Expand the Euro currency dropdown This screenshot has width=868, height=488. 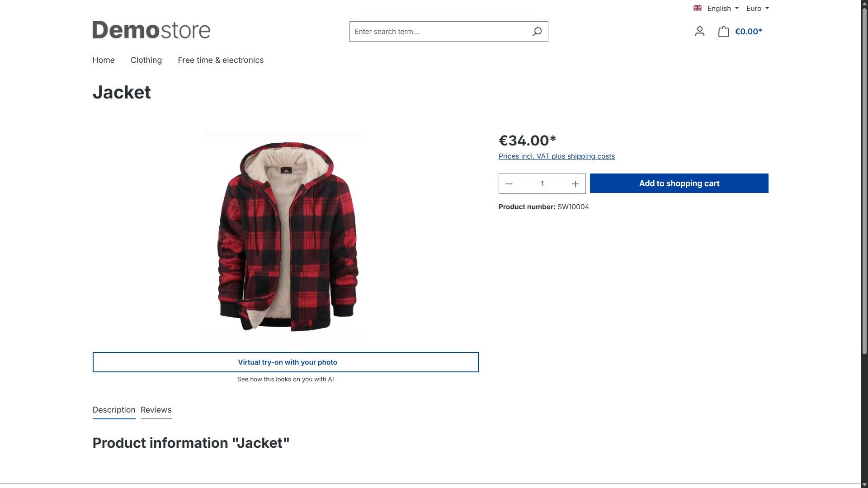tap(757, 8)
